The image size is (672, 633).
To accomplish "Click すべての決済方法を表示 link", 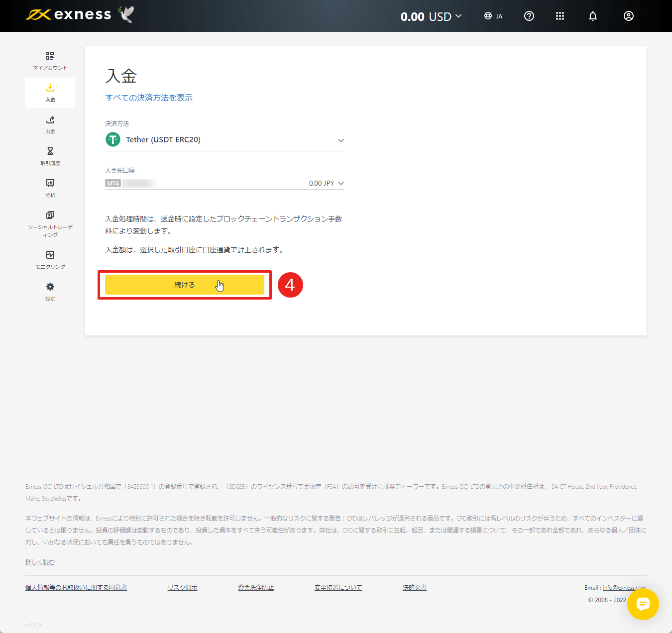I will [149, 98].
